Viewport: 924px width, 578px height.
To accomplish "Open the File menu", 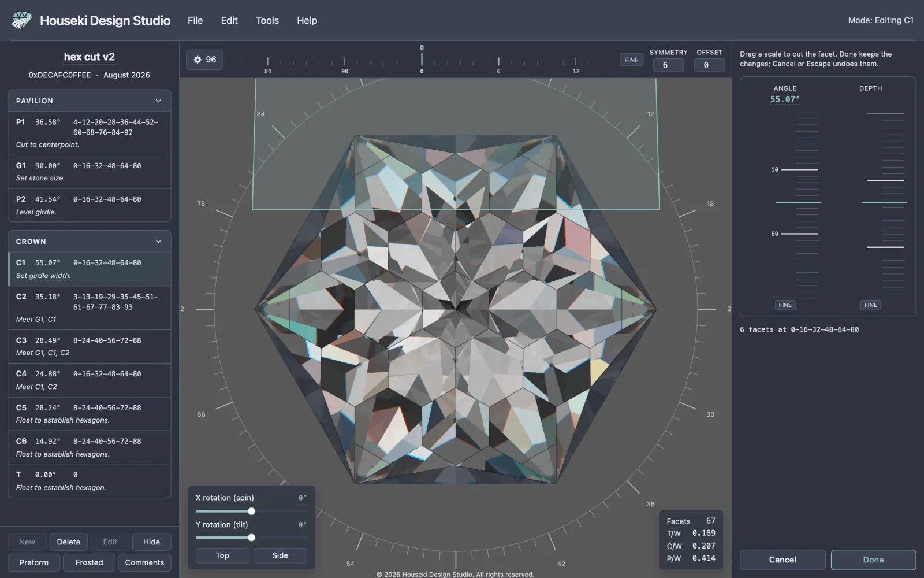I will (x=195, y=20).
